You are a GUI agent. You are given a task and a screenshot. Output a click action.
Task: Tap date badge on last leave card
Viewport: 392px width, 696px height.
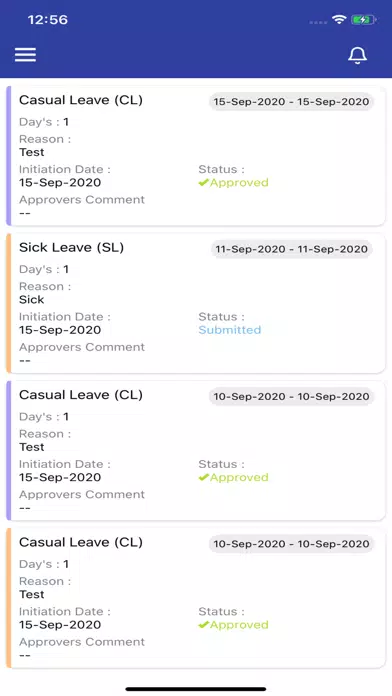click(x=291, y=544)
